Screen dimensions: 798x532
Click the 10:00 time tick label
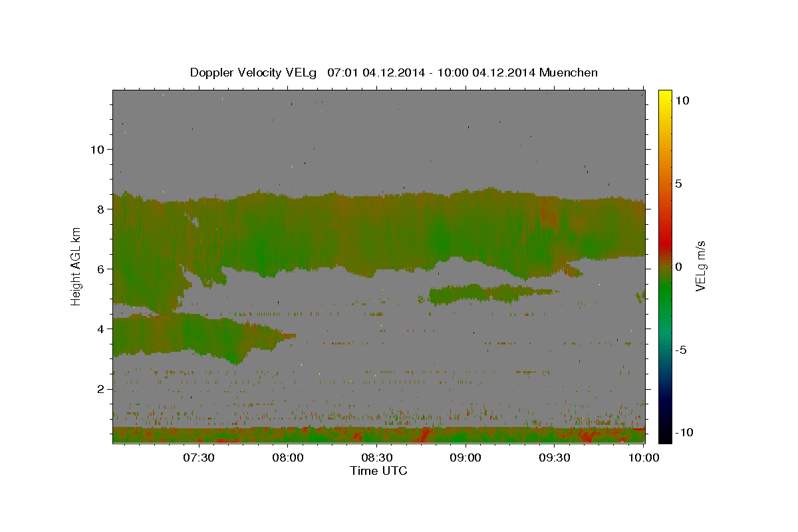(x=644, y=458)
